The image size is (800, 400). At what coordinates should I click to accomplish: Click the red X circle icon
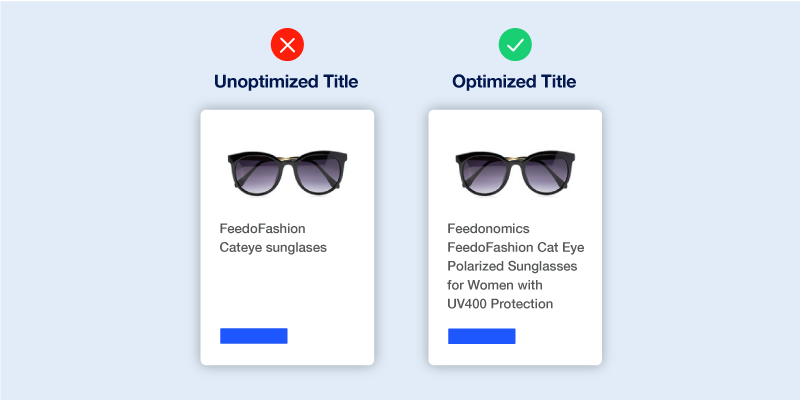(287, 45)
